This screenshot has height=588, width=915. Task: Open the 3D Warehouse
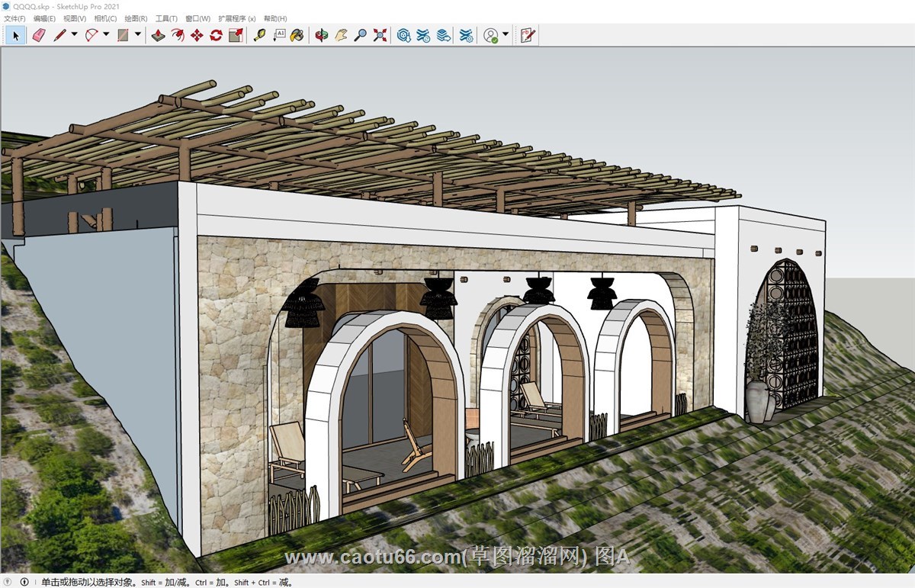[x=404, y=35]
